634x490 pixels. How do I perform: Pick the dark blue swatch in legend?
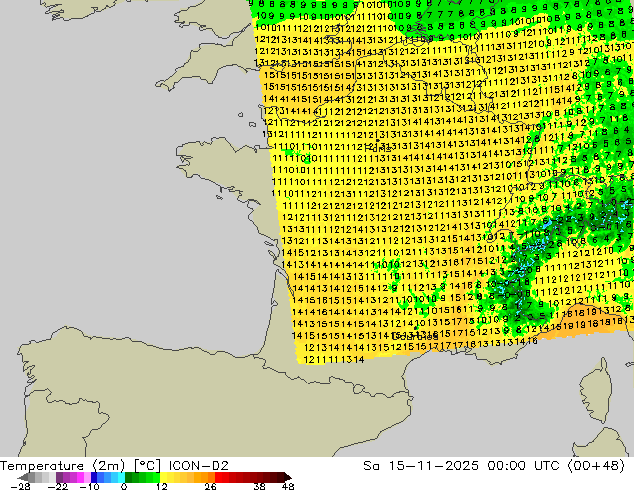(x=94, y=477)
